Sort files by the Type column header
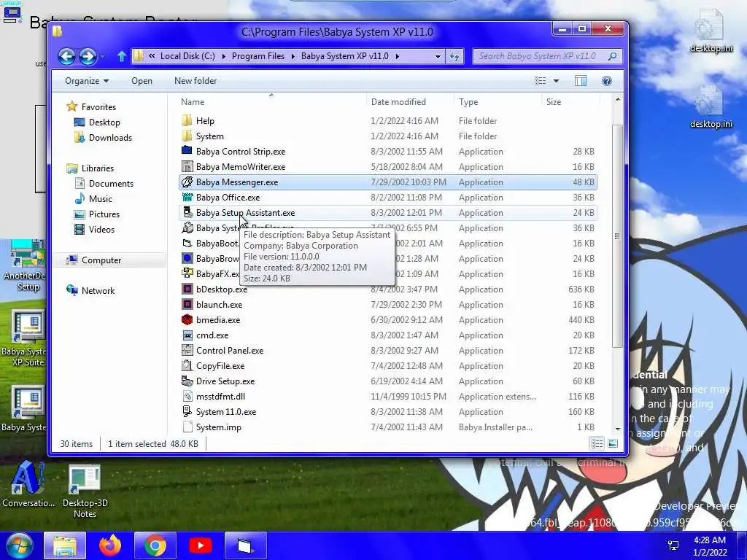 tap(498, 101)
